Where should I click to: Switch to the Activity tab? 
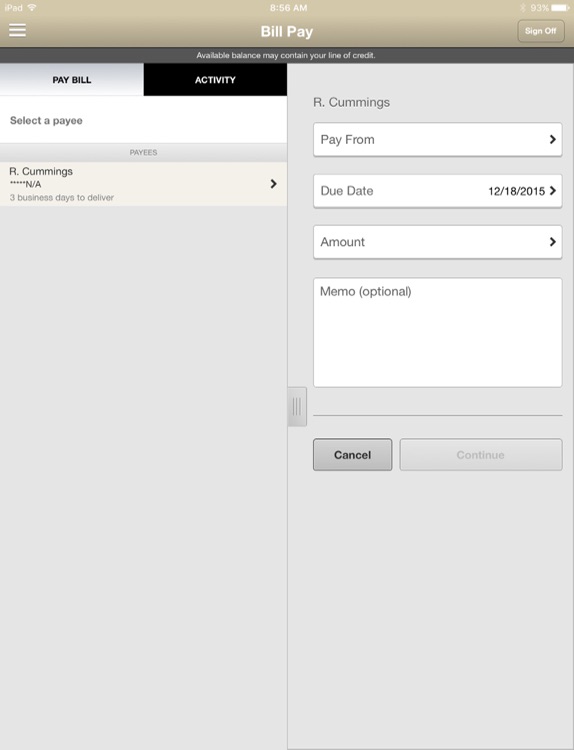click(x=215, y=80)
